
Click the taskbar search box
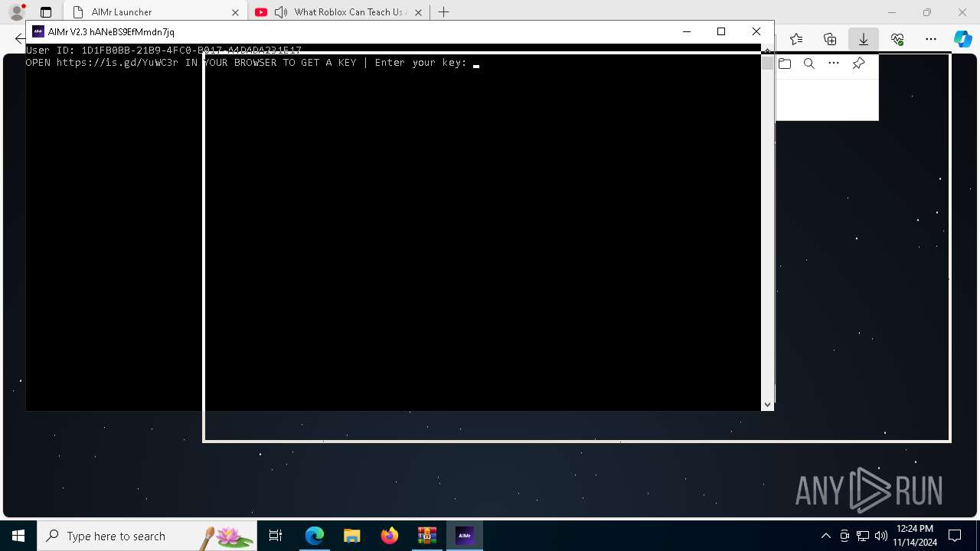tap(147, 536)
